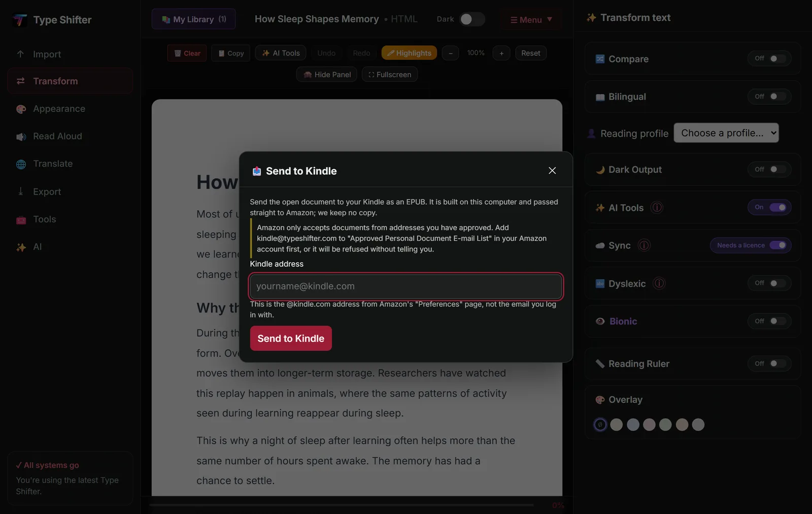Click the Sync info icon
This screenshot has height=514, width=812.
point(644,246)
